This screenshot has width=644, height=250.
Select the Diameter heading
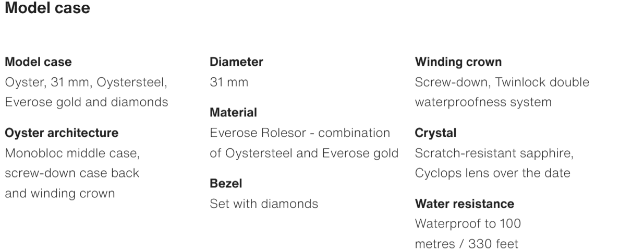pyautogui.click(x=236, y=62)
